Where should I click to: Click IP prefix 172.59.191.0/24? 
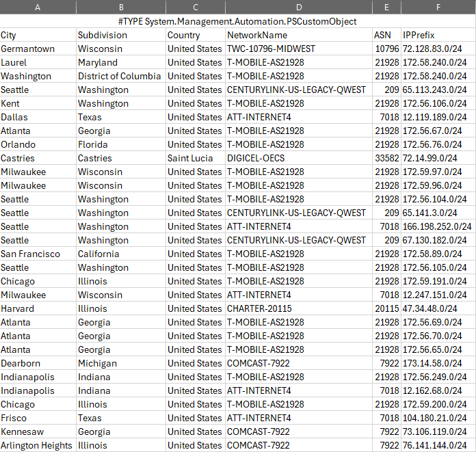point(438,281)
